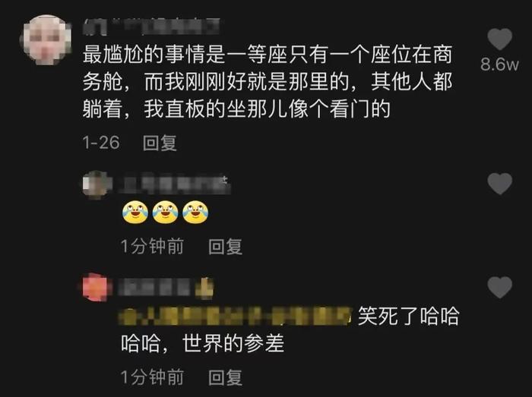Select the comment text starting with 最尴尬的事情

point(268,82)
